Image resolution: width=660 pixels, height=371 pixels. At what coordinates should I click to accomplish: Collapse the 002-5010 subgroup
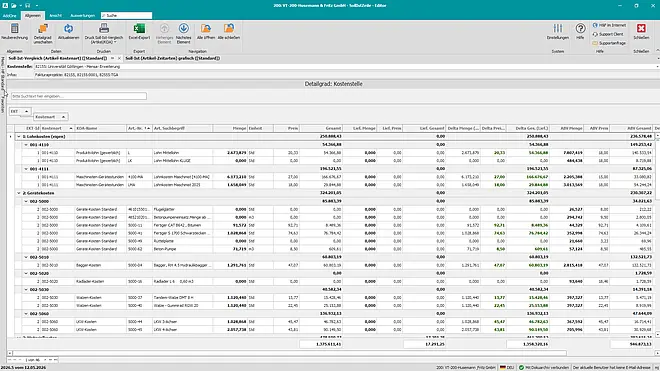(x=26, y=257)
